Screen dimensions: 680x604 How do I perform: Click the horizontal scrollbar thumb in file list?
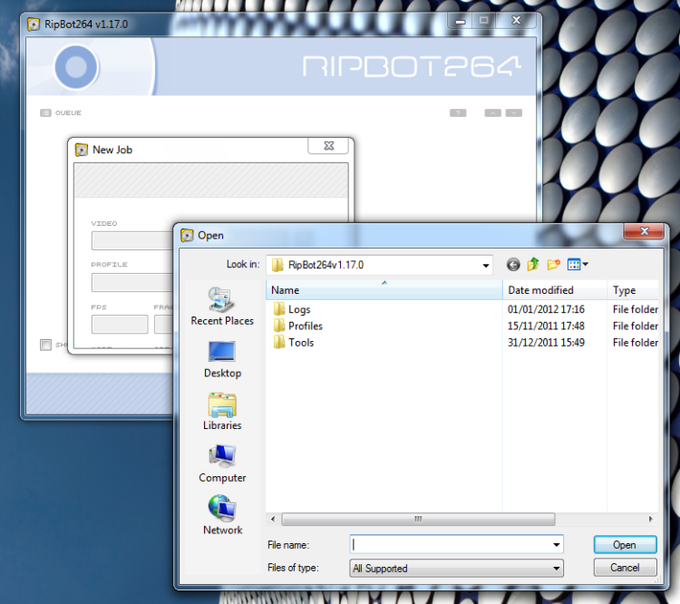[418, 519]
